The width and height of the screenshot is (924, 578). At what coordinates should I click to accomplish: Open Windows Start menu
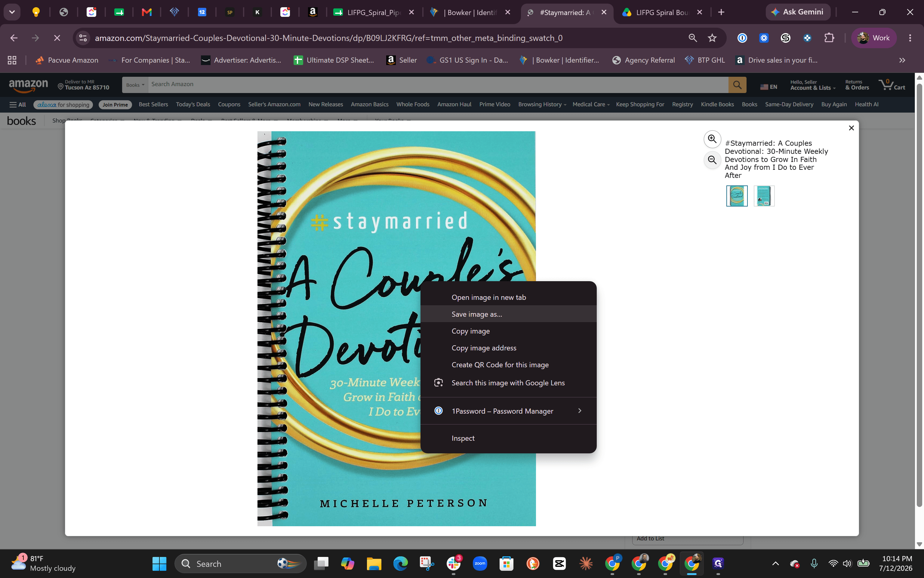tap(159, 564)
